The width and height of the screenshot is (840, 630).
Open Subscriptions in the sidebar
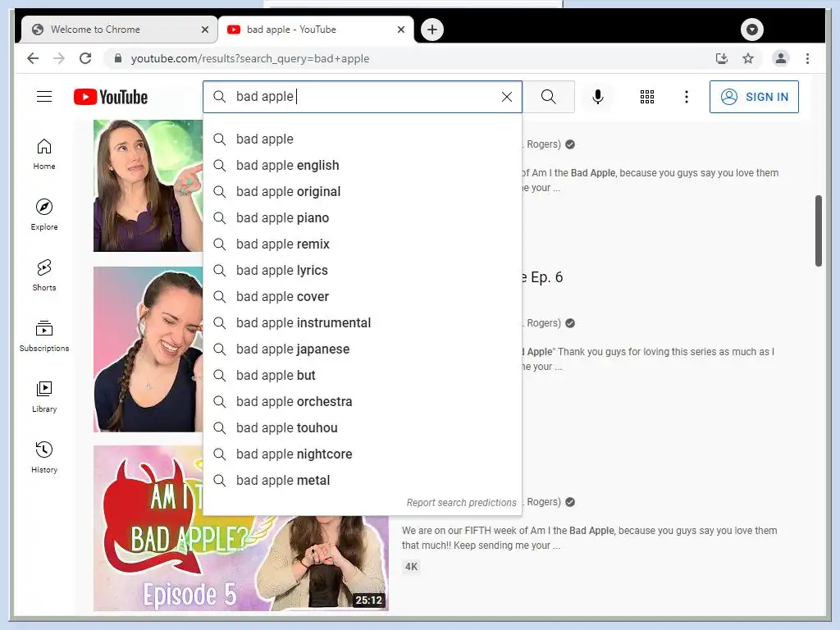click(x=44, y=336)
